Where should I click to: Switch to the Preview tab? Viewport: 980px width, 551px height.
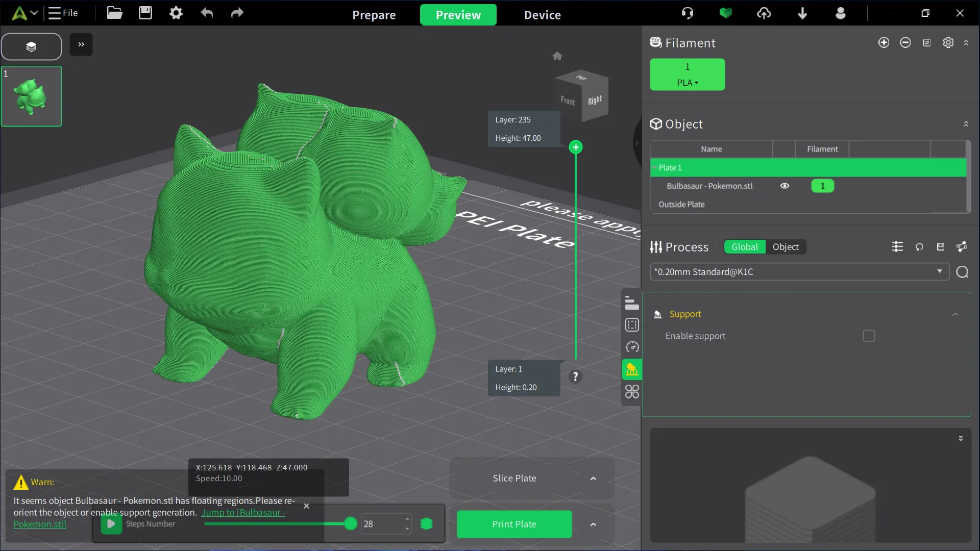click(458, 15)
